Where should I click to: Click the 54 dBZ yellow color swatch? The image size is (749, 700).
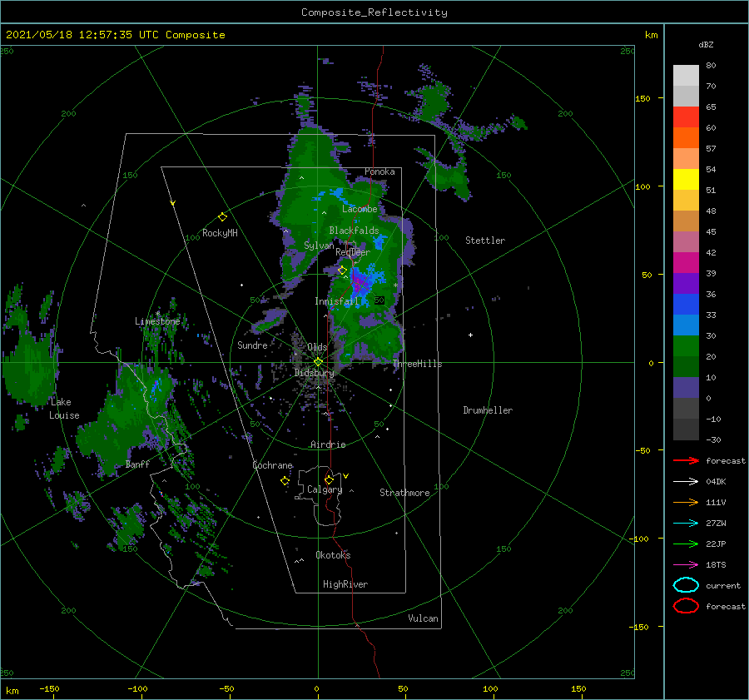pos(686,179)
